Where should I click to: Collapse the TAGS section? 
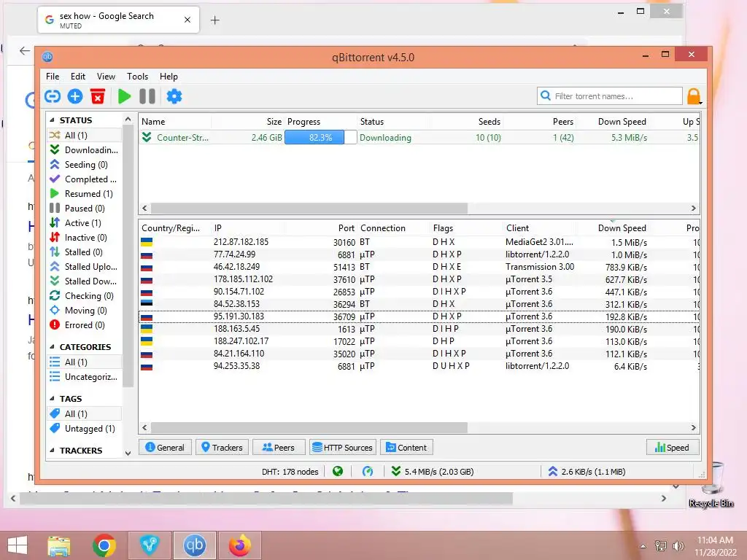click(x=52, y=399)
